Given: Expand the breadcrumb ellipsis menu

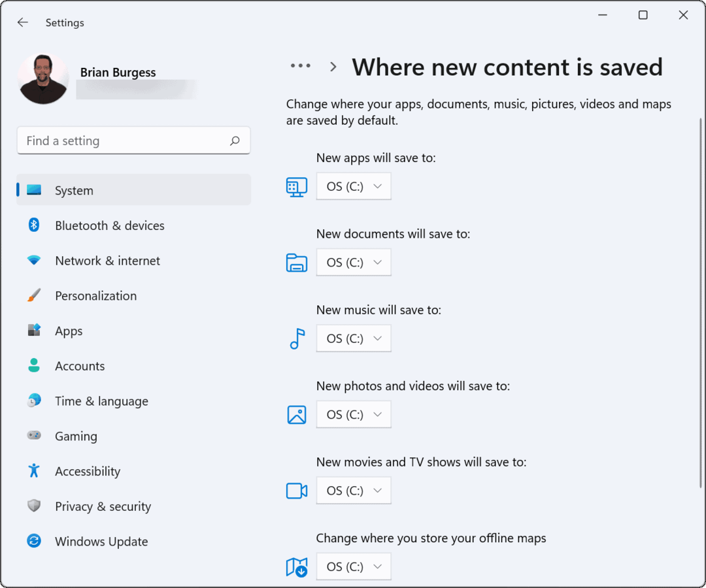Looking at the screenshot, I should pos(300,66).
